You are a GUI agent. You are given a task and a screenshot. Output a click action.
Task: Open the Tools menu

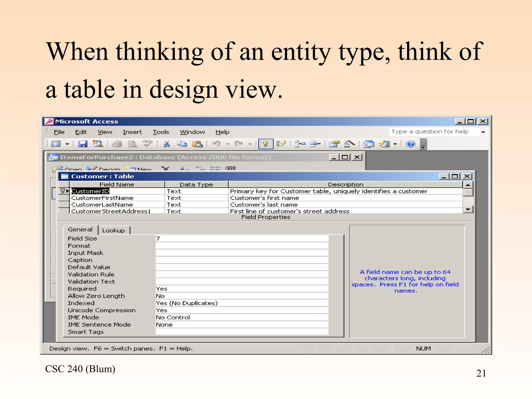161,132
